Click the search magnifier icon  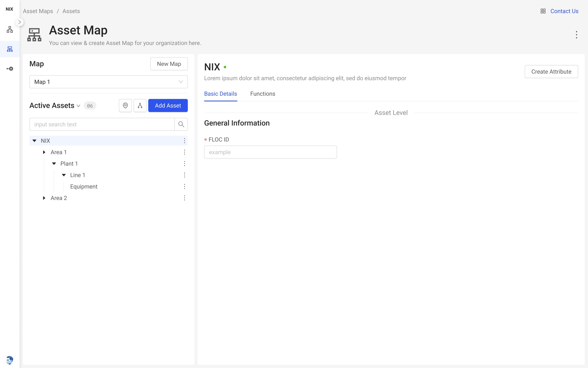click(x=181, y=124)
